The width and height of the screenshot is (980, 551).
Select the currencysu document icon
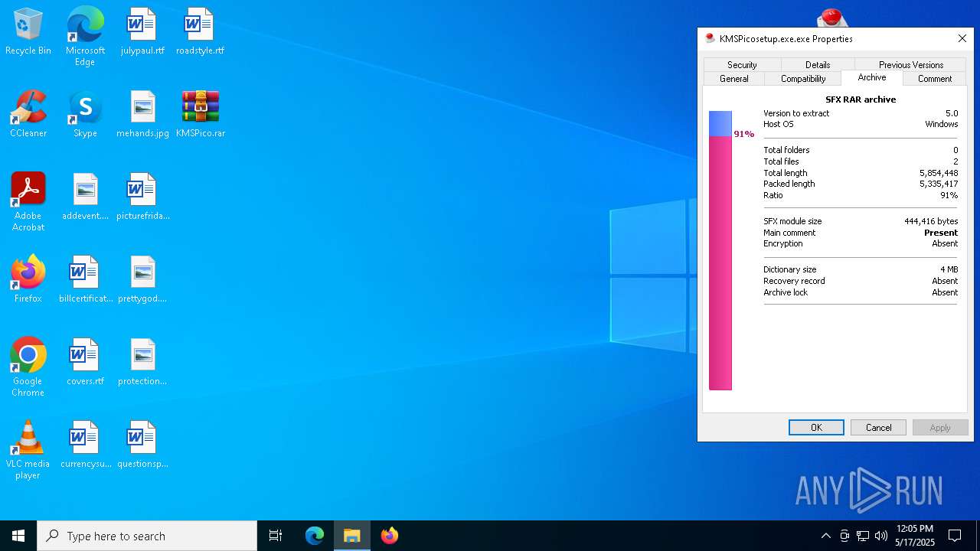(85, 445)
